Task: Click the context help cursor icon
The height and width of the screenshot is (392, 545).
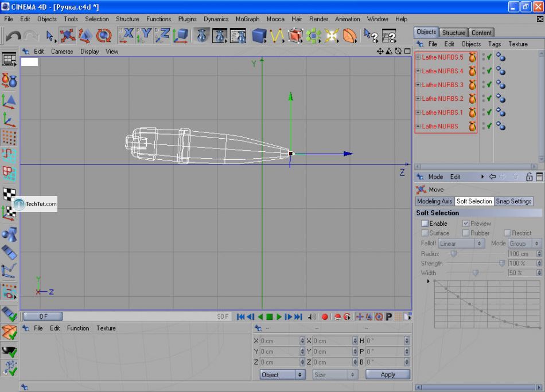Action: coord(371,36)
